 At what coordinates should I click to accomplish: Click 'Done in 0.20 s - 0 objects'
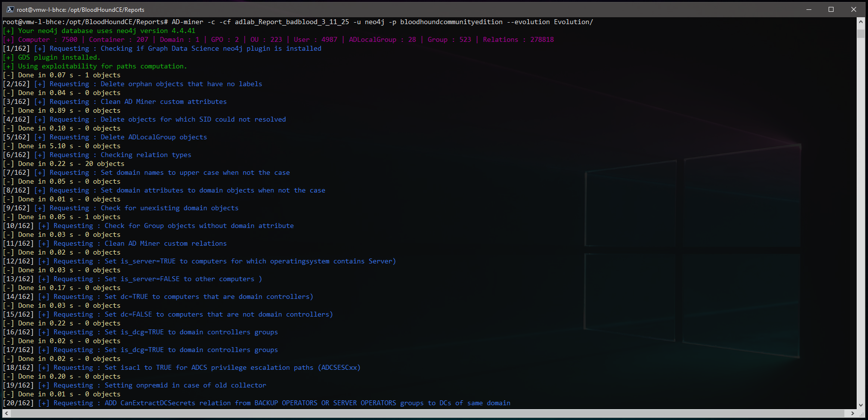pyautogui.click(x=69, y=376)
